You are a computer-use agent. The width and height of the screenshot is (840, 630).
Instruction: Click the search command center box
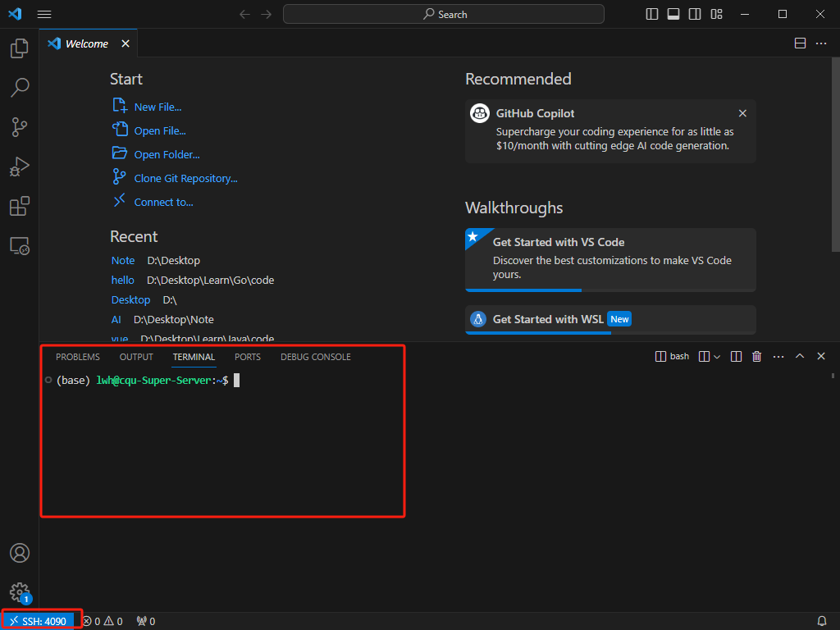tap(444, 15)
